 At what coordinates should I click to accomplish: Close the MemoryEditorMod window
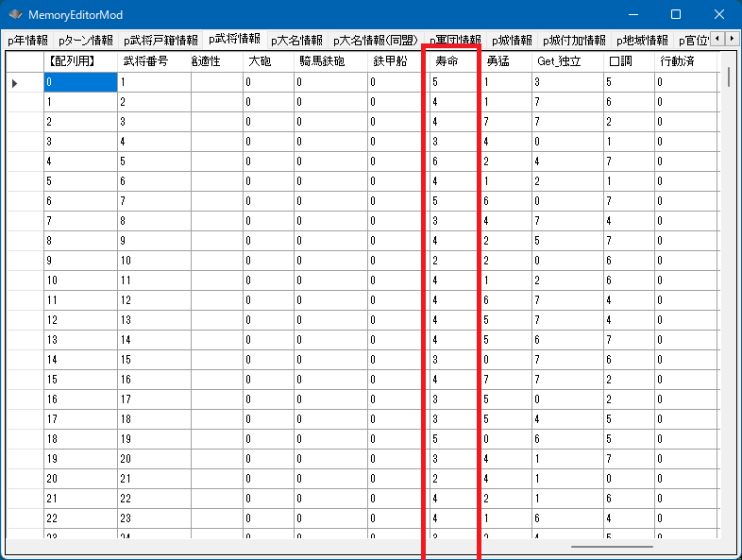coord(719,15)
